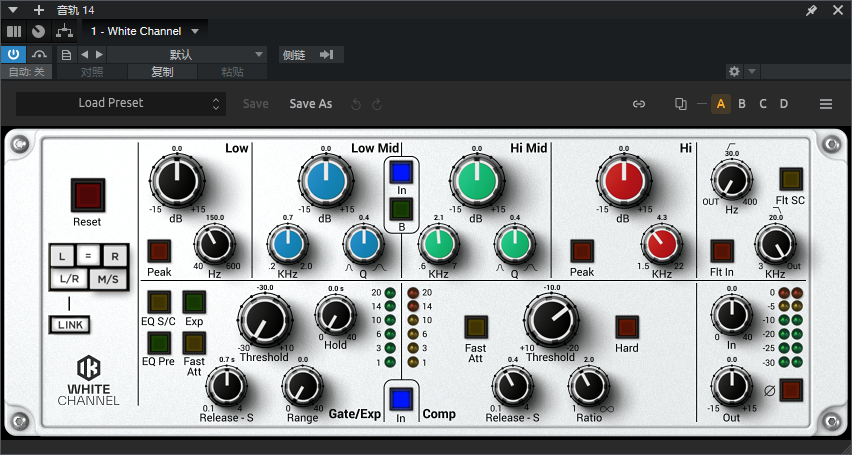Select snapshot C
This screenshot has width=852, height=455.
pos(763,104)
